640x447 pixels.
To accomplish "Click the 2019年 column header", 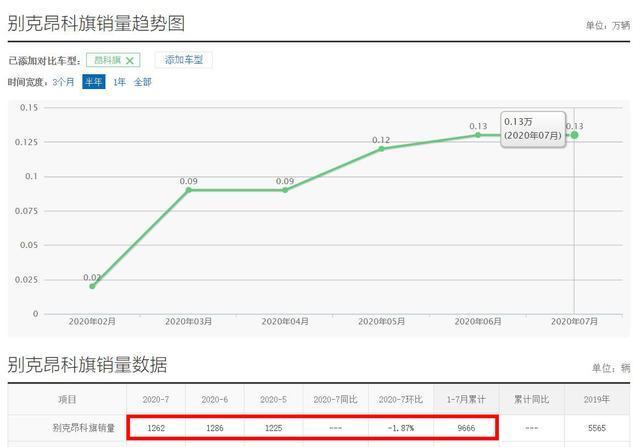I will (x=597, y=399).
